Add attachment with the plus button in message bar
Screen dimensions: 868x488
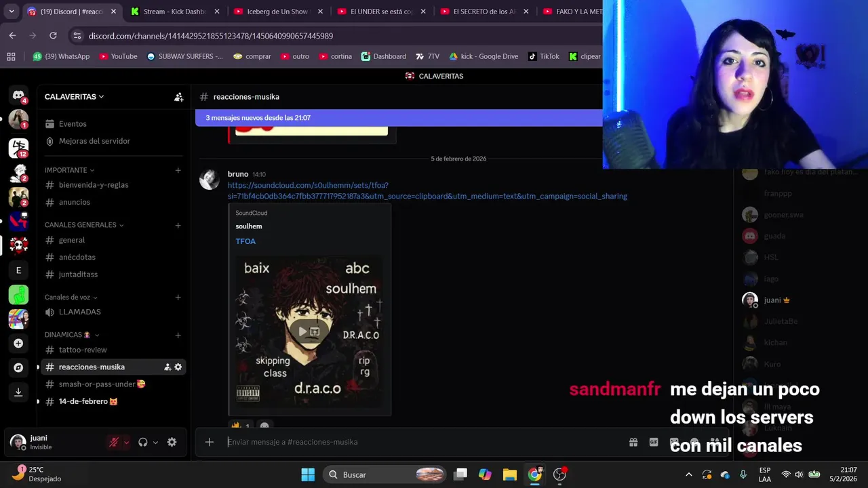[x=210, y=442]
